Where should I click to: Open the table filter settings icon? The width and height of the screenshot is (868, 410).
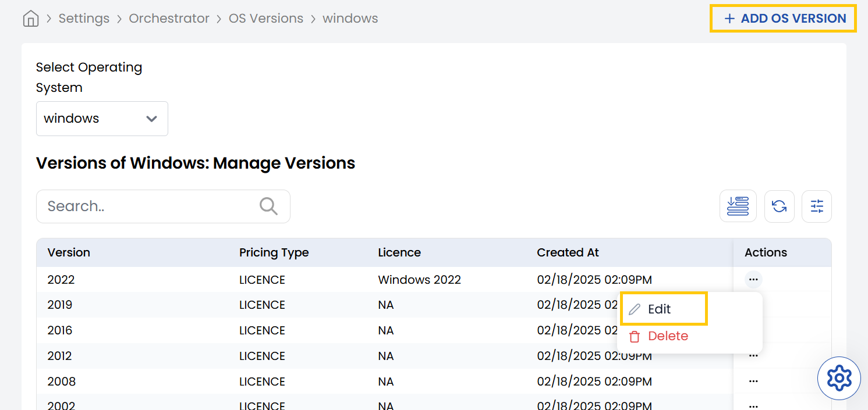pos(816,206)
